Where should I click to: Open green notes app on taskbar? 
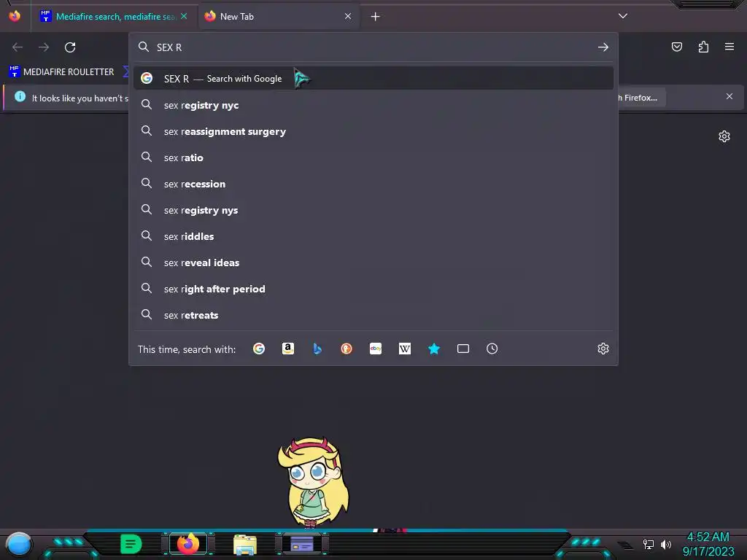pos(131,544)
